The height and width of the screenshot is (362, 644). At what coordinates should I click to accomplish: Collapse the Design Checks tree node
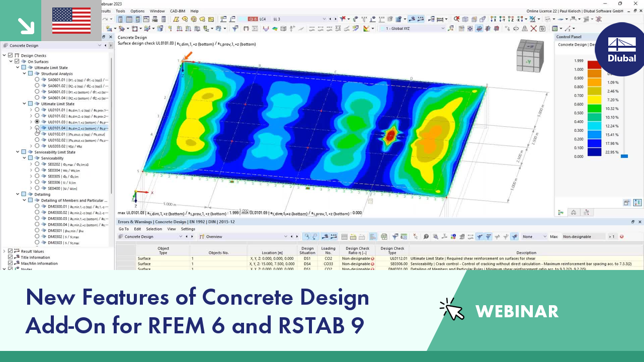(x=4, y=55)
